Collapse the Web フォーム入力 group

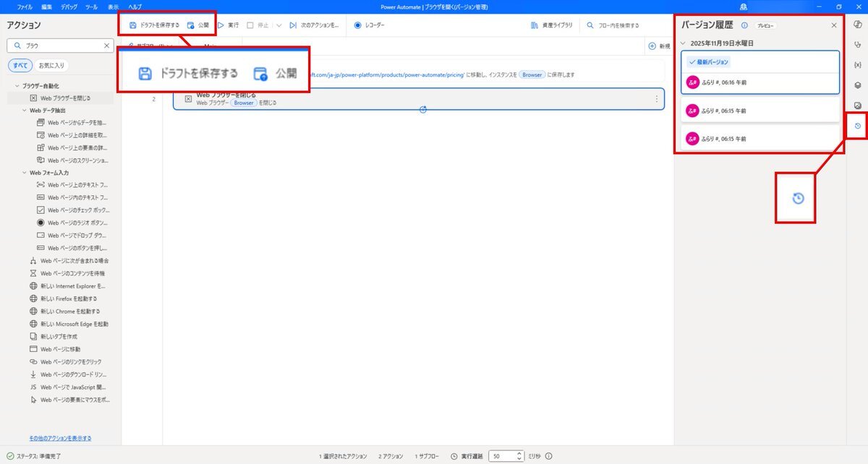[x=24, y=173]
